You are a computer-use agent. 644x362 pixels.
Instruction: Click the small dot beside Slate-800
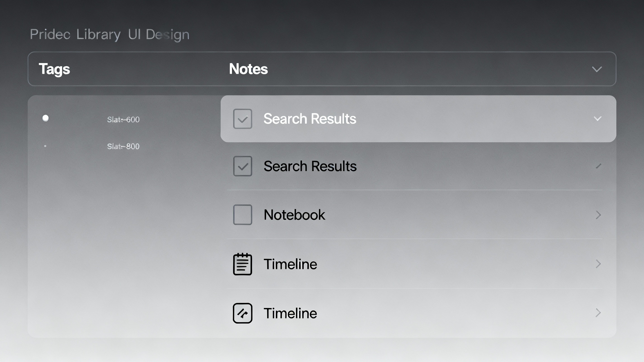(x=46, y=146)
